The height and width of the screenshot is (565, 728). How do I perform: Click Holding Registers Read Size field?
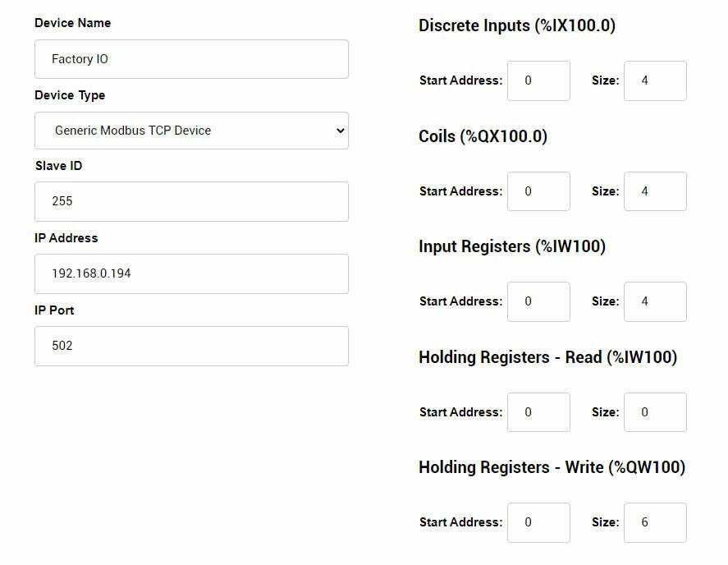coord(655,412)
